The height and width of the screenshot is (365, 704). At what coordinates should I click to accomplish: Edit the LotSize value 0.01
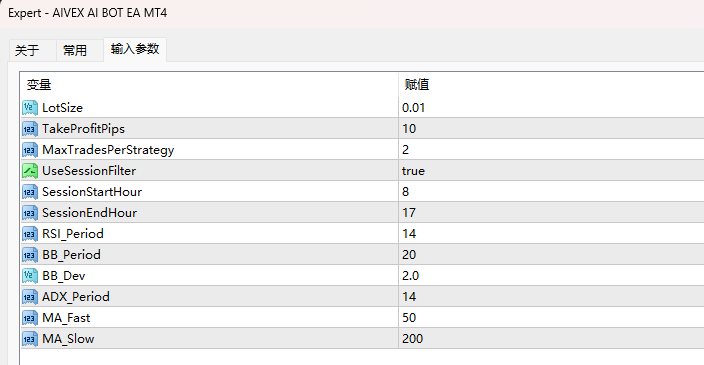pos(551,108)
